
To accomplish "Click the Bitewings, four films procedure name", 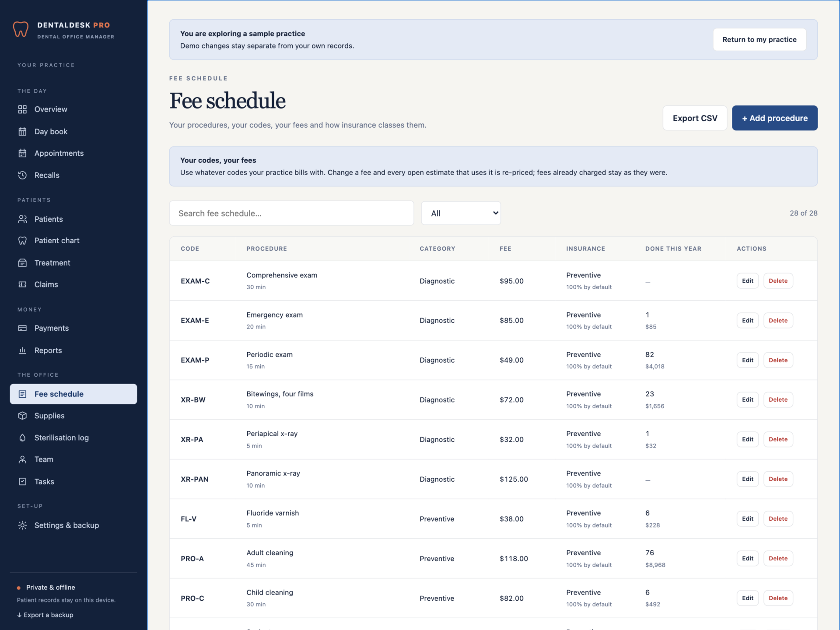I will point(280,394).
